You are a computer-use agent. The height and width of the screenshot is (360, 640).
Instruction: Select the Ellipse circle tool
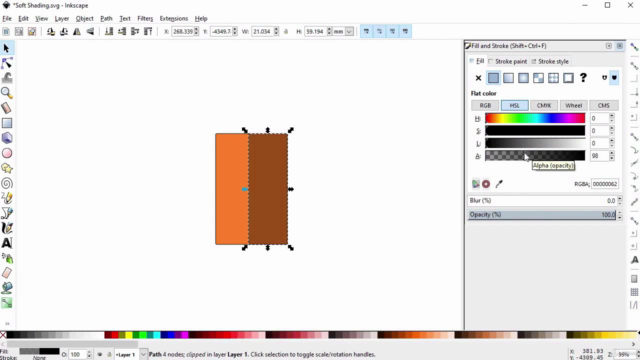7,153
